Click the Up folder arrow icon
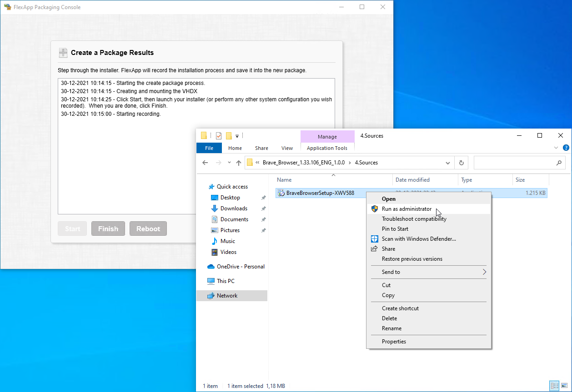572x392 pixels. [x=239, y=163]
